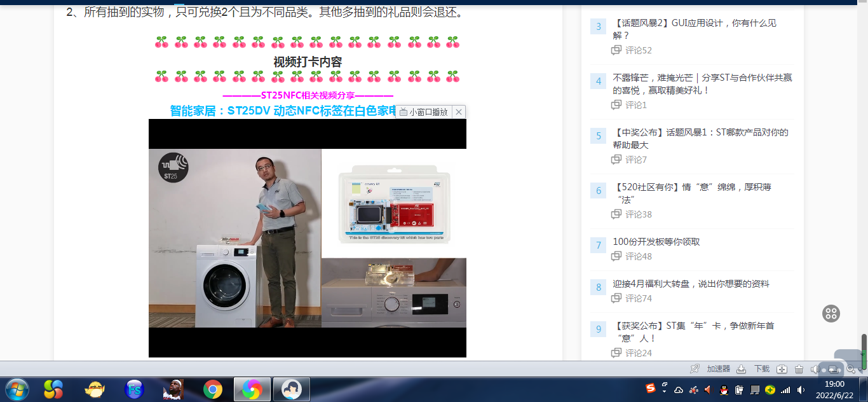Viewport: 868px width, 402px height.
Task: Click the download tray icon in status bar
Action: [x=741, y=369]
